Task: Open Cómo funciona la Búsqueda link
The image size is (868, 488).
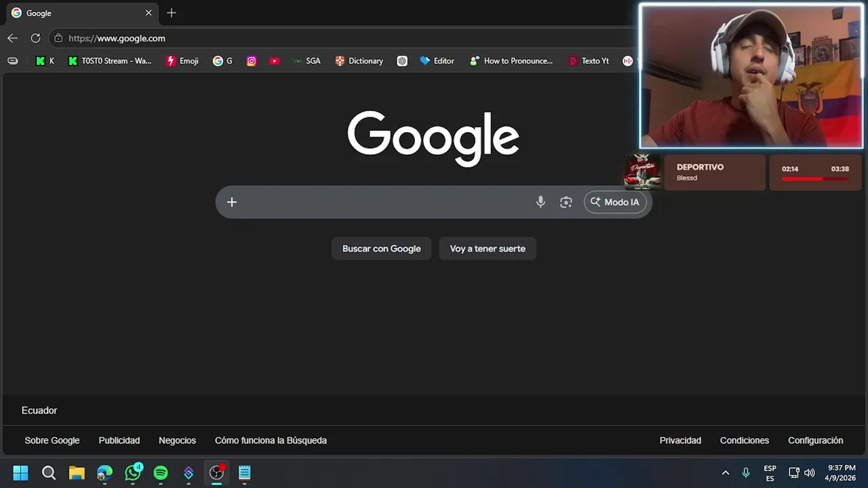Action: pos(271,441)
